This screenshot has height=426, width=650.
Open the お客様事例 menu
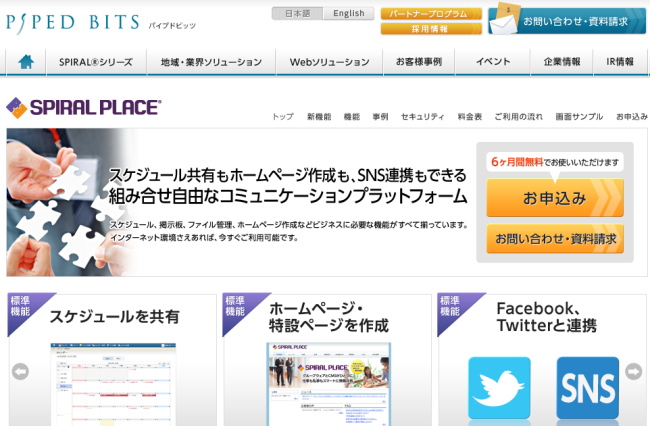click(419, 62)
